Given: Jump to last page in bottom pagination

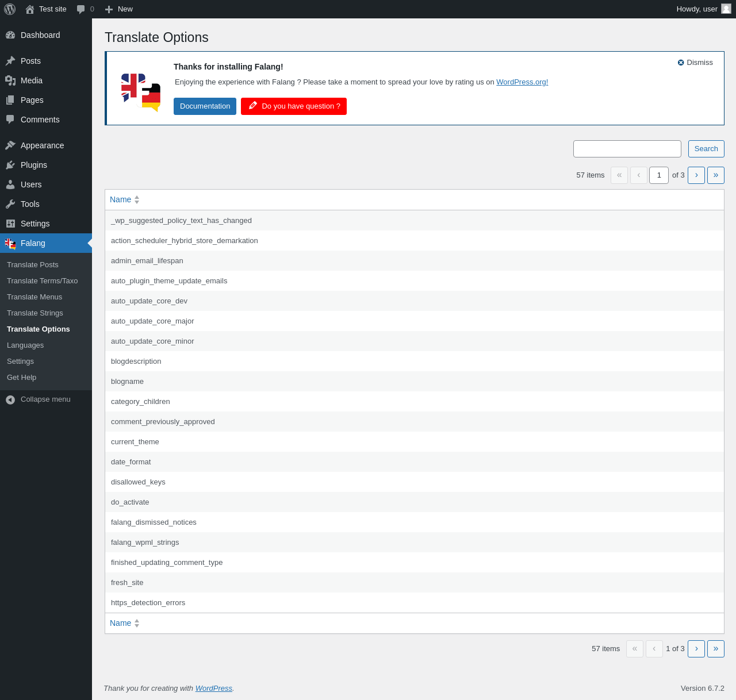Looking at the screenshot, I should pyautogui.click(x=716, y=649).
